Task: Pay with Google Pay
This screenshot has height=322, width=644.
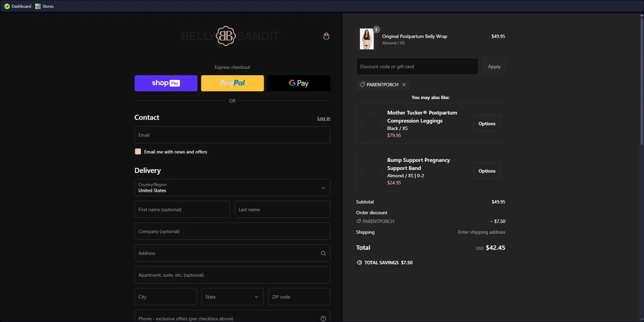Action: point(299,83)
